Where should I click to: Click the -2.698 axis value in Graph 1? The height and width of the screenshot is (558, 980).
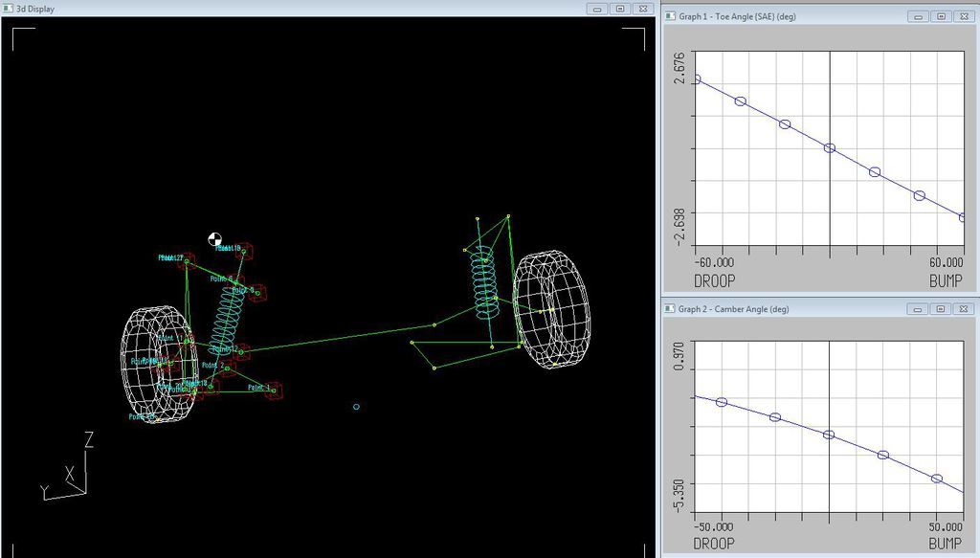[680, 228]
